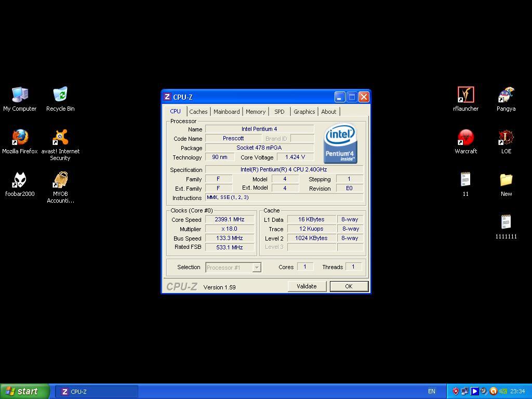Viewport: 532px width, 399px height.
Task: Click the Code Name value Prescott
Action: 233,138
